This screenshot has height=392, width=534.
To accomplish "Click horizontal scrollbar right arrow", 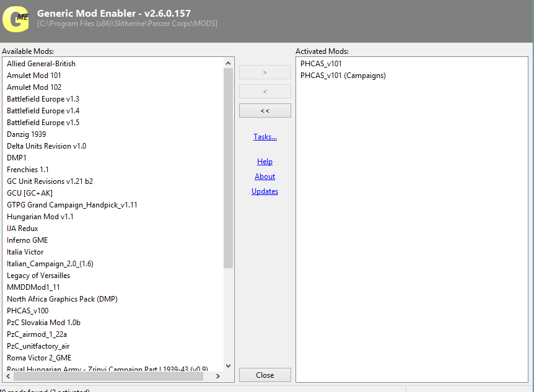I will [218, 376].
